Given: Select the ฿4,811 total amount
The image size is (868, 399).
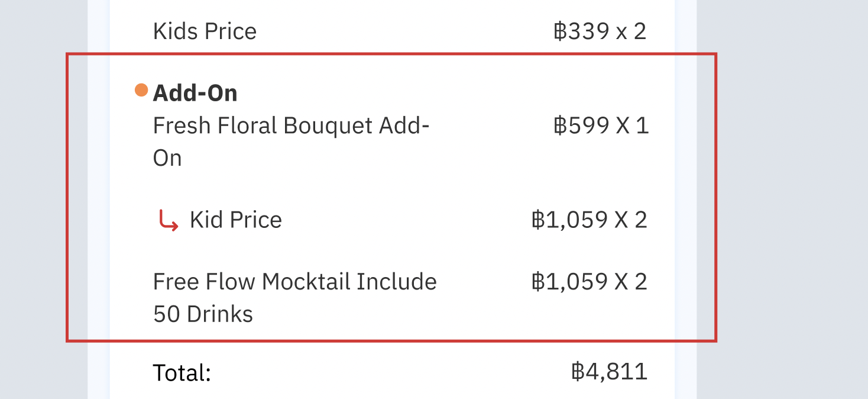Looking at the screenshot, I should 609,372.
